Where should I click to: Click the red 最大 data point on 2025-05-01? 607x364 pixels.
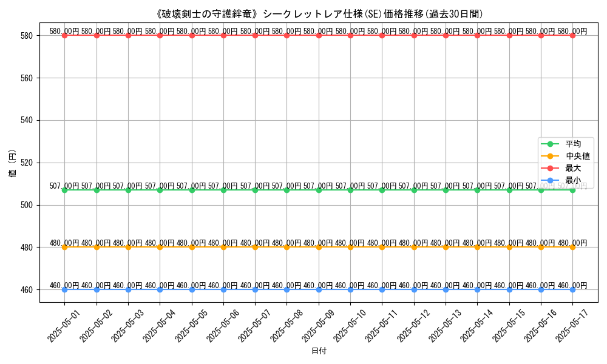pyautogui.click(x=65, y=36)
